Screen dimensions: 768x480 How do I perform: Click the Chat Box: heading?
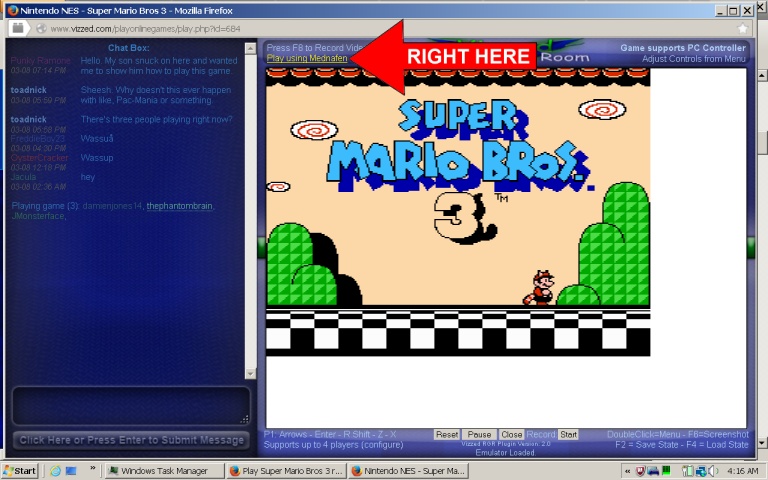tap(129, 48)
